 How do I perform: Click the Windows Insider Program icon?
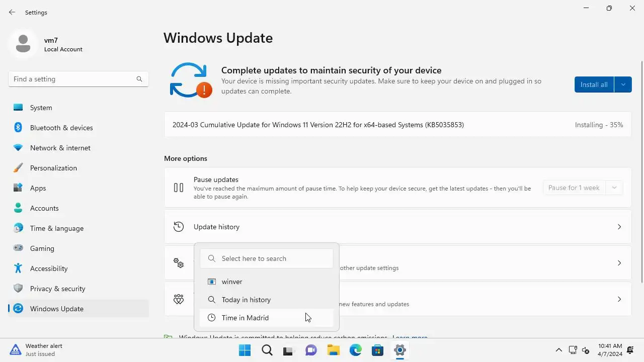179,299
